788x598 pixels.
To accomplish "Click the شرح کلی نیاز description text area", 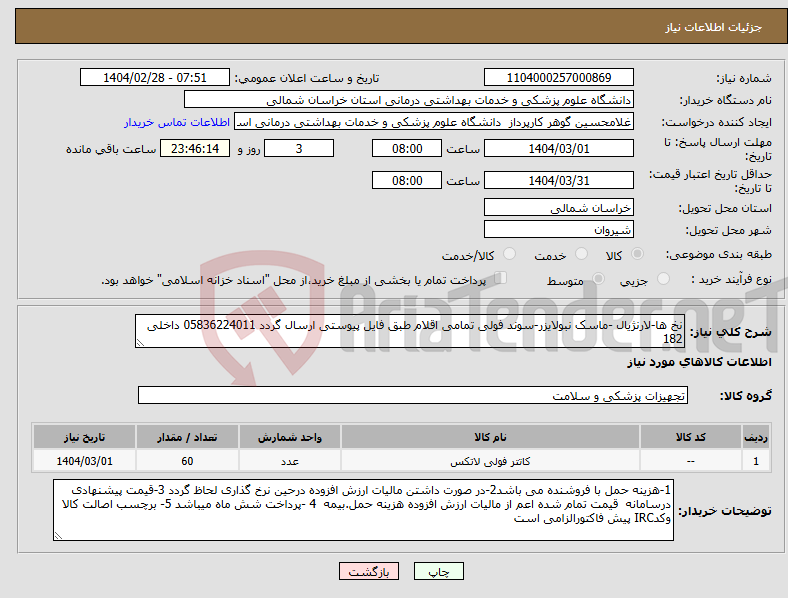I will [x=410, y=331].
